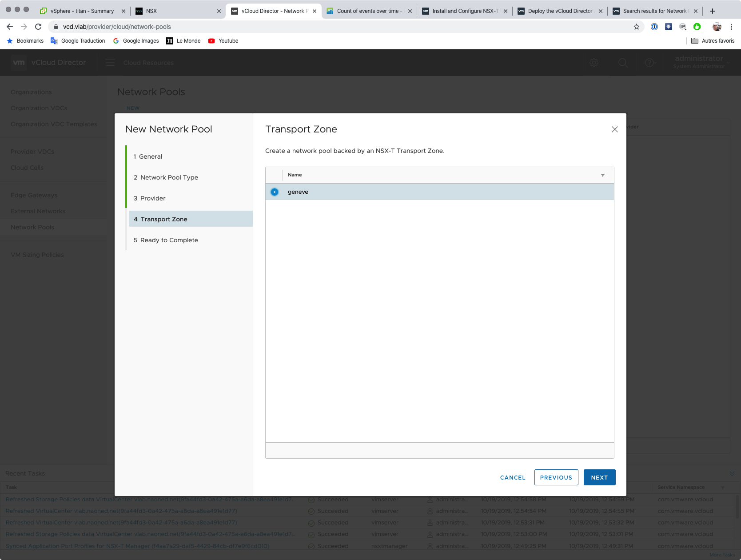This screenshot has width=741, height=560.
Task: Open a new browser tab
Action: pos(713,11)
